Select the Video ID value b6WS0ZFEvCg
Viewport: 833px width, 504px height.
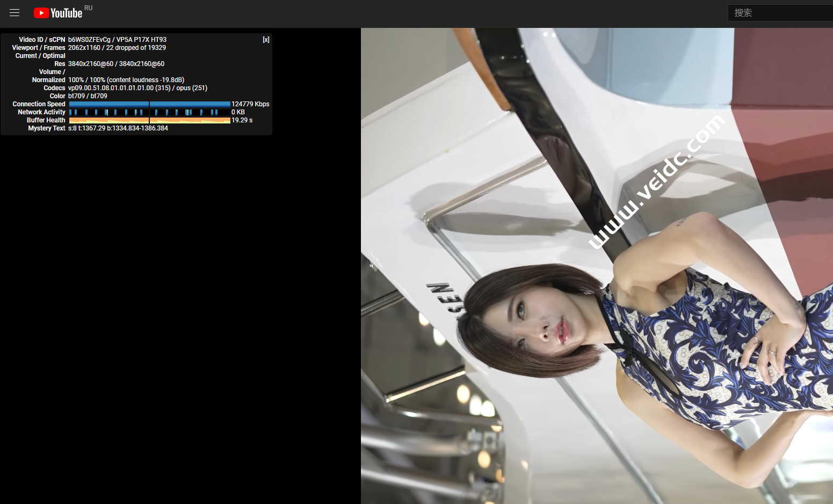(x=89, y=40)
